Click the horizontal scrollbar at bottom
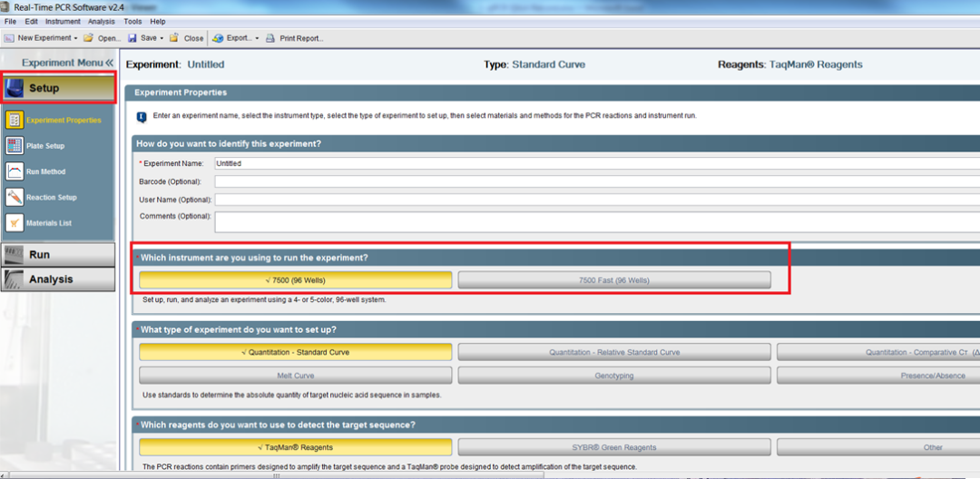Image resolution: width=980 pixels, height=479 pixels. coord(275,475)
